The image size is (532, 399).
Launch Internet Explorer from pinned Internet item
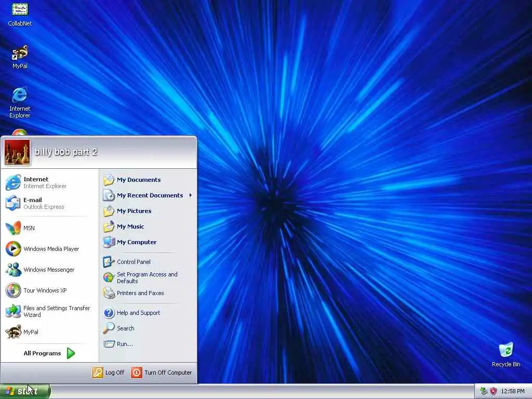pos(49,182)
